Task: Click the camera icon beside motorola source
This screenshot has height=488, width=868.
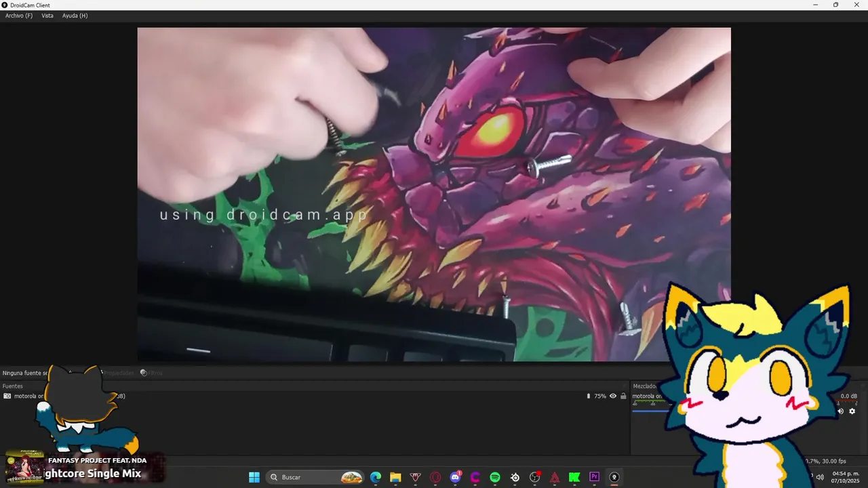Action: (x=7, y=396)
